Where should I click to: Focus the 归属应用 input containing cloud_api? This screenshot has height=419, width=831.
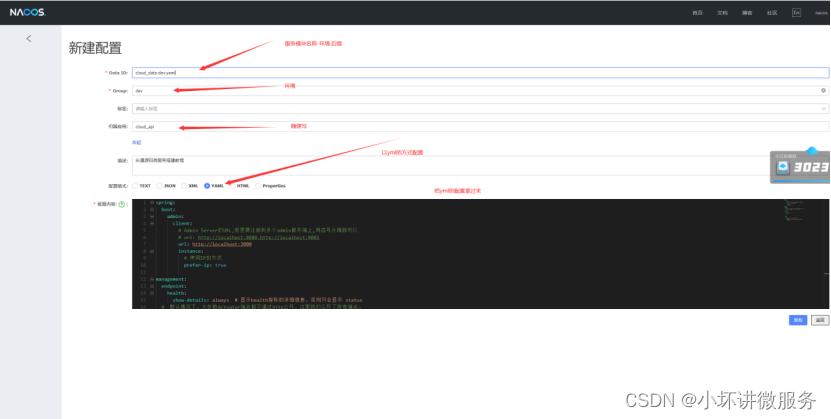coord(480,127)
